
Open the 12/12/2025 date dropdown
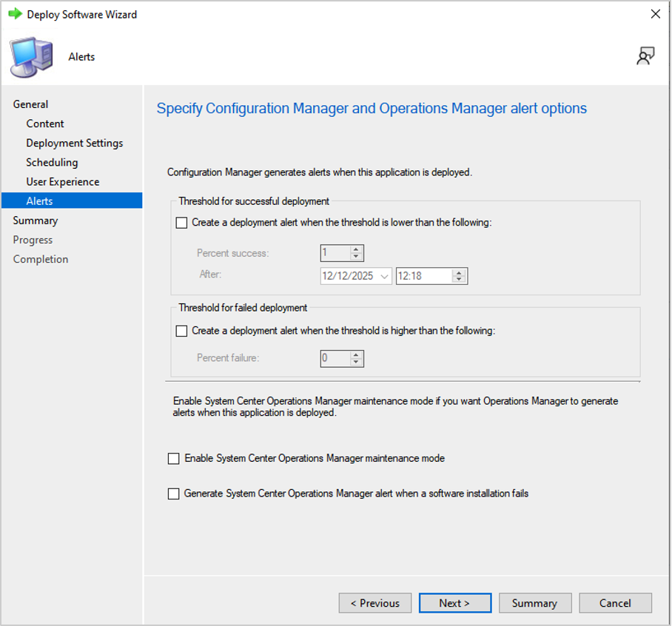[384, 276]
